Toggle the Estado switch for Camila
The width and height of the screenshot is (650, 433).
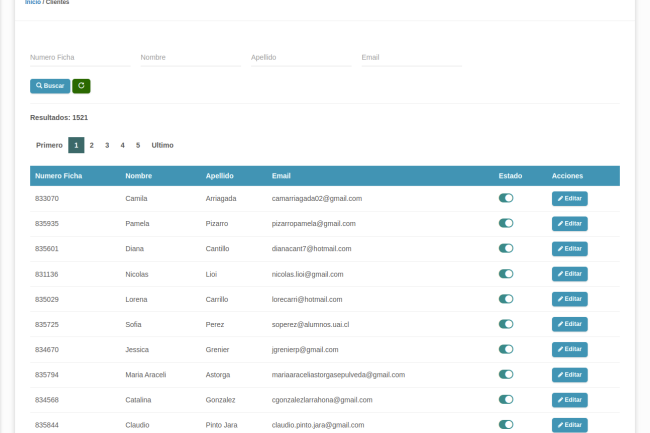(506, 198)
